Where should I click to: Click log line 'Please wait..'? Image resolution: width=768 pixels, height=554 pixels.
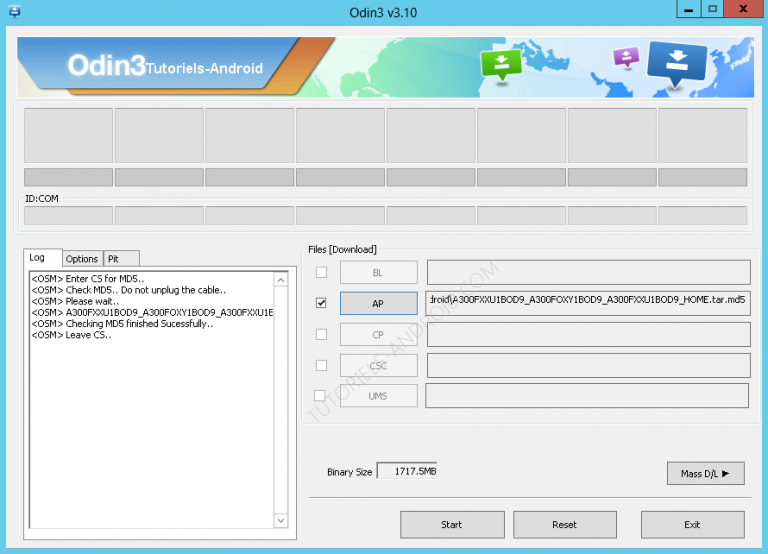pyautogui.click(x=75, y=301)
